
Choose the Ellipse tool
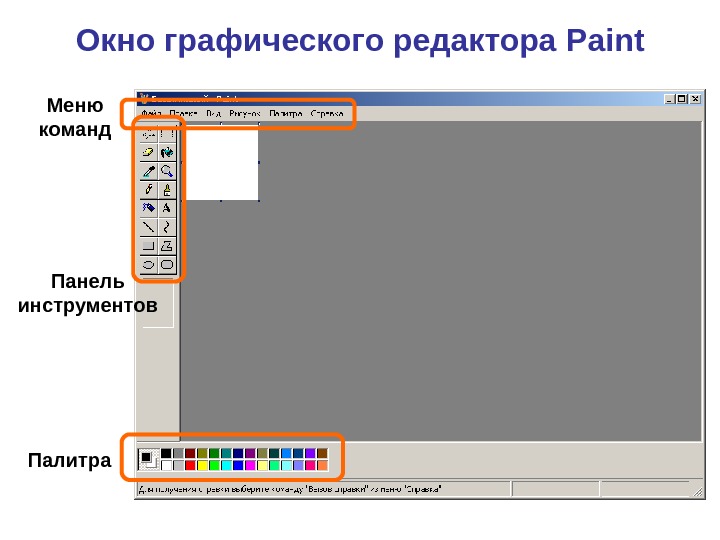coord(148,265)
